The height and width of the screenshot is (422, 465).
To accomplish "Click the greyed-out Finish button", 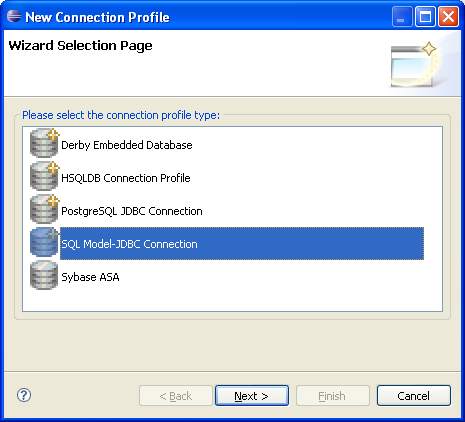I will coord(333,396).
